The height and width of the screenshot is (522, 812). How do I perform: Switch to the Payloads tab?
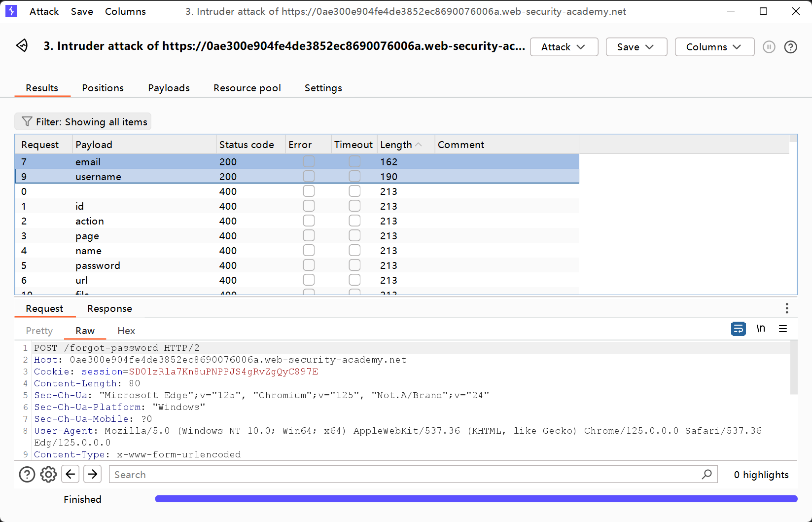coord(169,88)
